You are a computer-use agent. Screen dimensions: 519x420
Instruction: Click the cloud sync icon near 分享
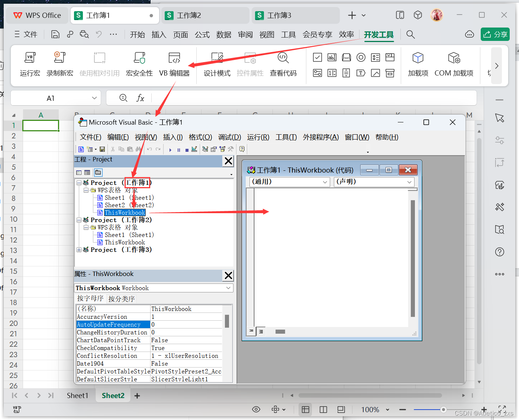[x=470, y=34]
